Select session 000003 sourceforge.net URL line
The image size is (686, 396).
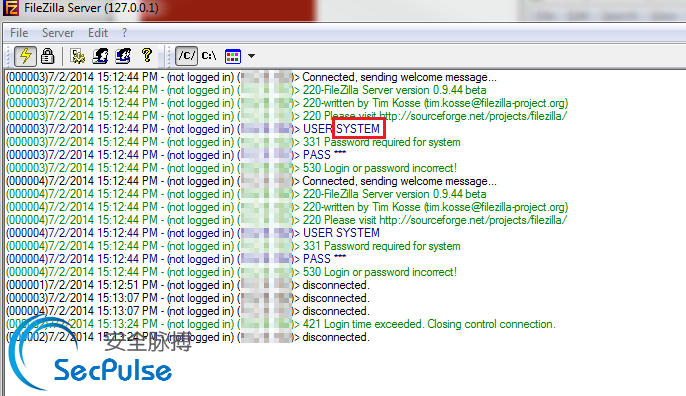point(287,116)
